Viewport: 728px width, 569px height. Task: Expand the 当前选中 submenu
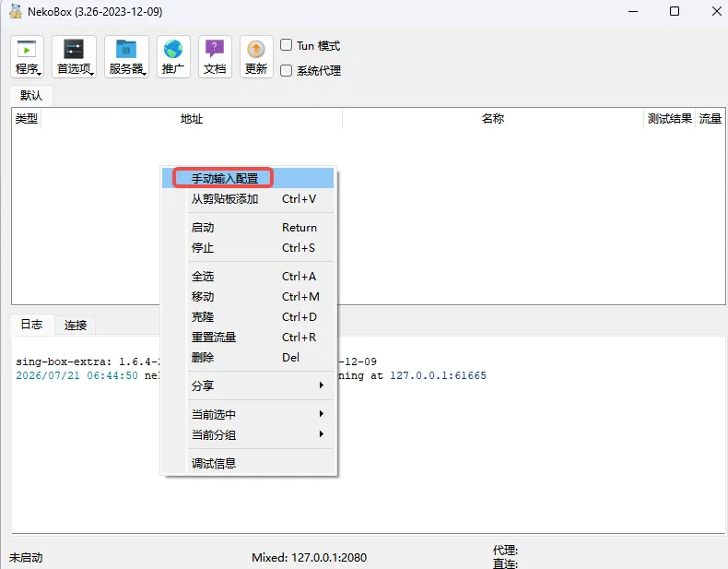[x=248, y=414]
